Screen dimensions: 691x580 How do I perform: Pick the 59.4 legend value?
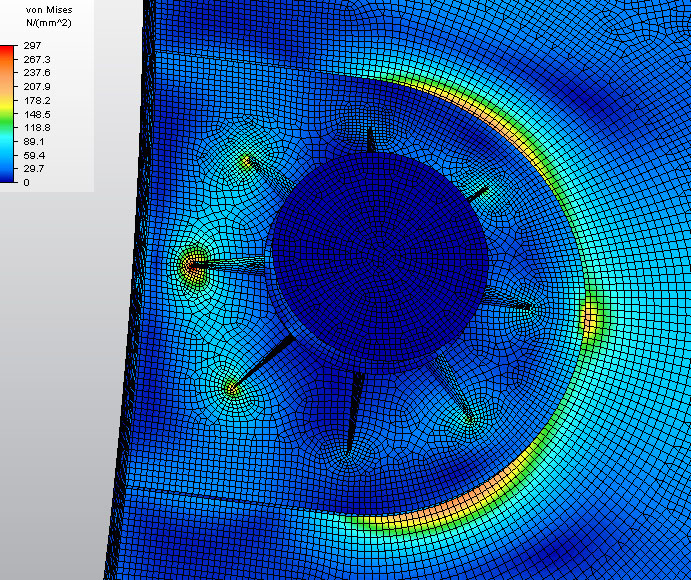click(x=35, y=156)
